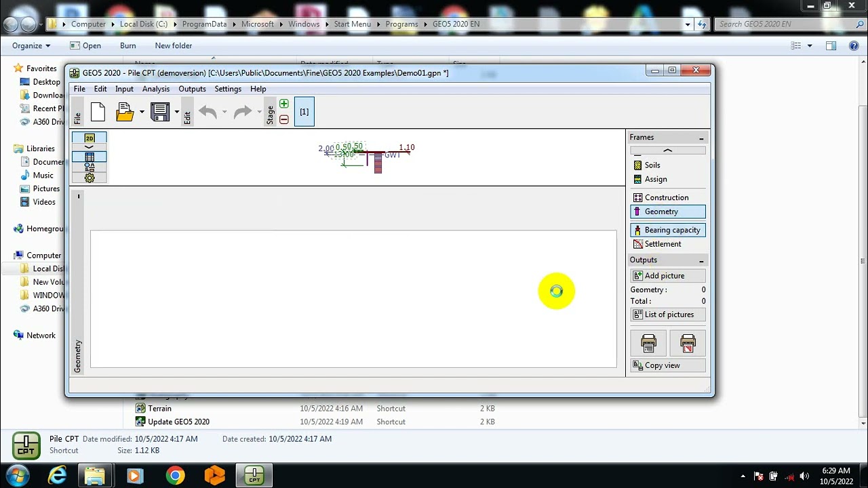Switch to 2D view mode
Screen dimensions: 868x488
pos(90,138)
